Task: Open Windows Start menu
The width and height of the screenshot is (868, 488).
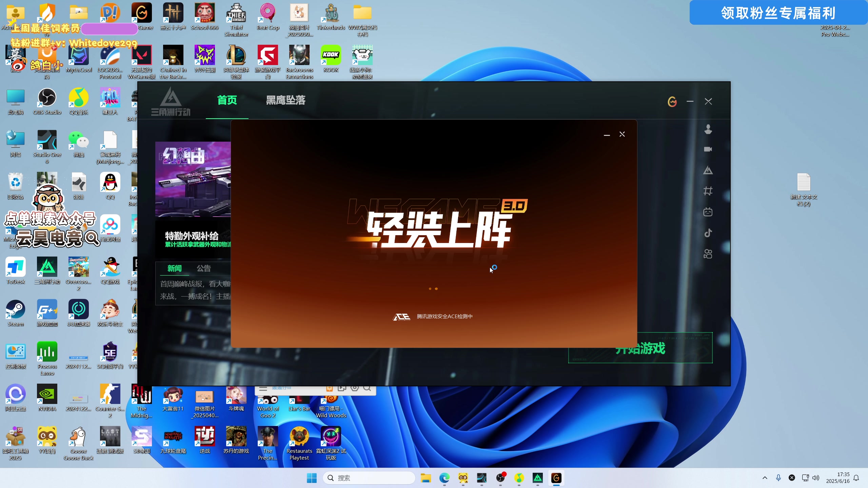Action: coord(312,478)
